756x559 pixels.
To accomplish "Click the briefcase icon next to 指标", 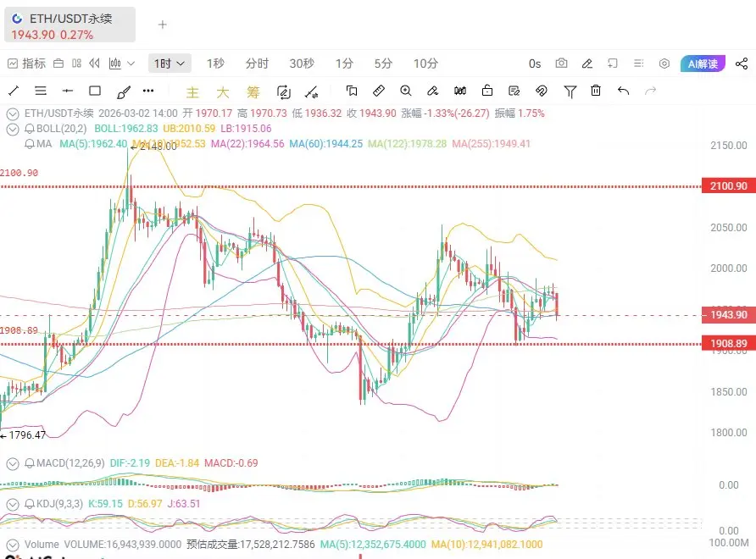I will tap(58, 64).
